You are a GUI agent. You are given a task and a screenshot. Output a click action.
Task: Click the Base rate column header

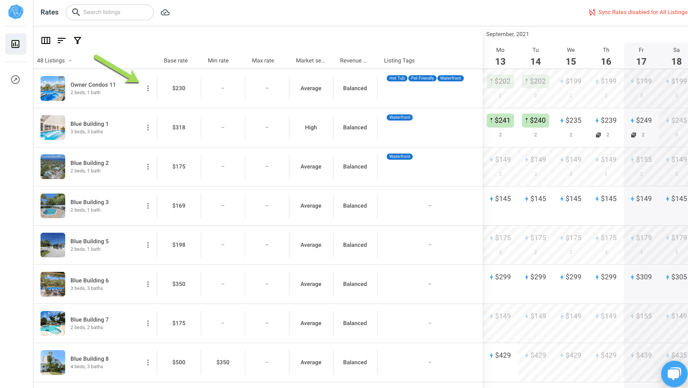click(176, 61)
